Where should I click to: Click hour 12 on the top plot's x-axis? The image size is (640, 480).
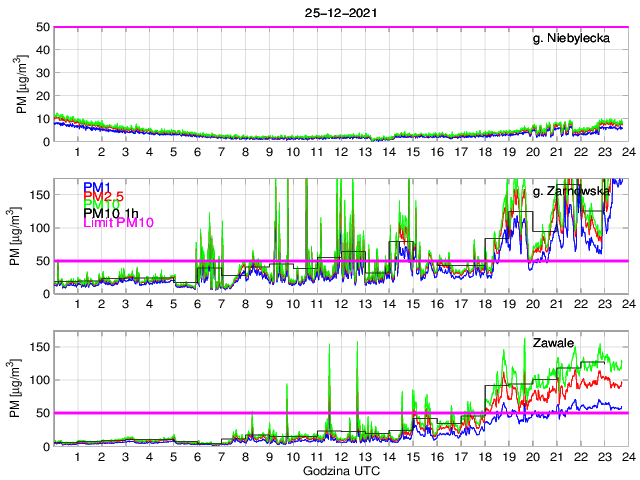pyautogui.click(x=340, y=153)
